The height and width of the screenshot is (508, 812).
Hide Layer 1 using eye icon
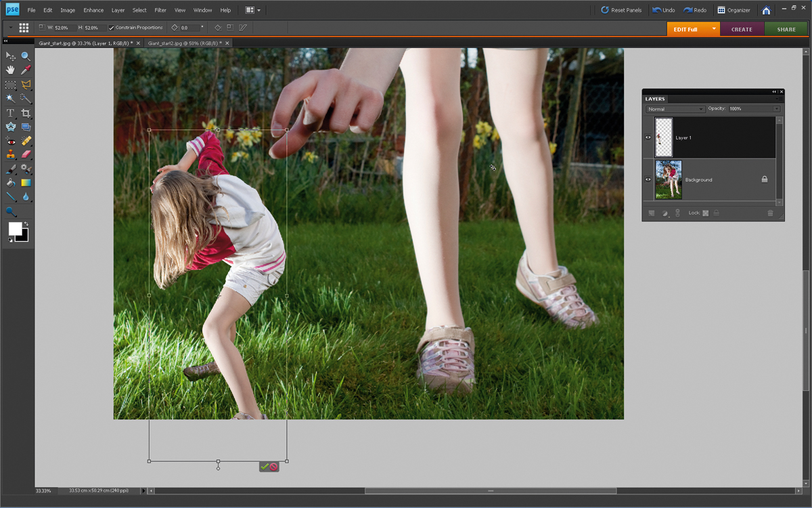click(648, 137)
